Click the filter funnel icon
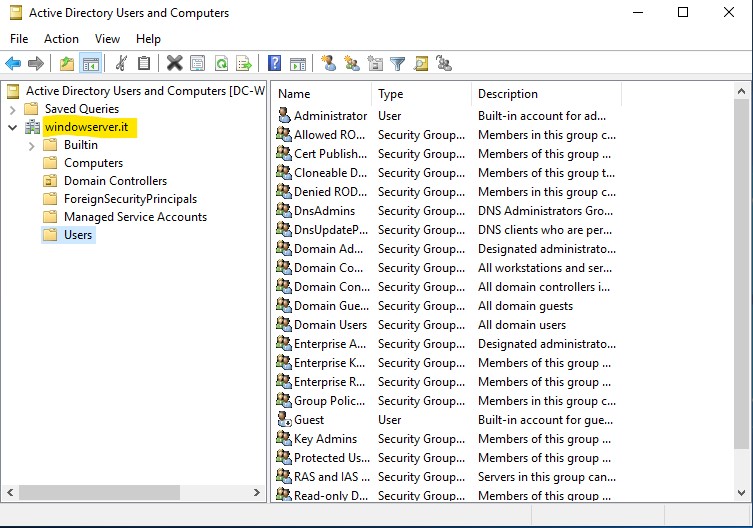This screenshot has height=528, width=753. point(398,63)
